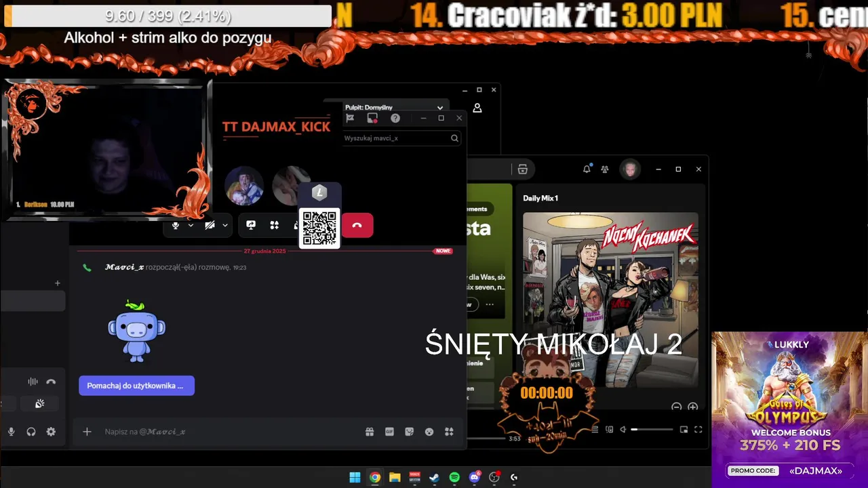Open apps icon in message bar
The width and height of the screenshot is (868, 488).
pos(449,431)
